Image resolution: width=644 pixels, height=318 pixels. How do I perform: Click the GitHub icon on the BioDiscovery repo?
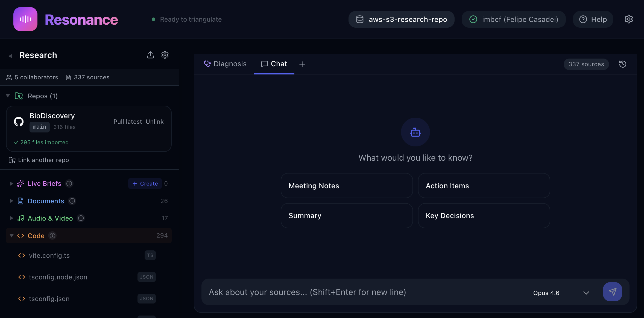(x=19, y=122)
